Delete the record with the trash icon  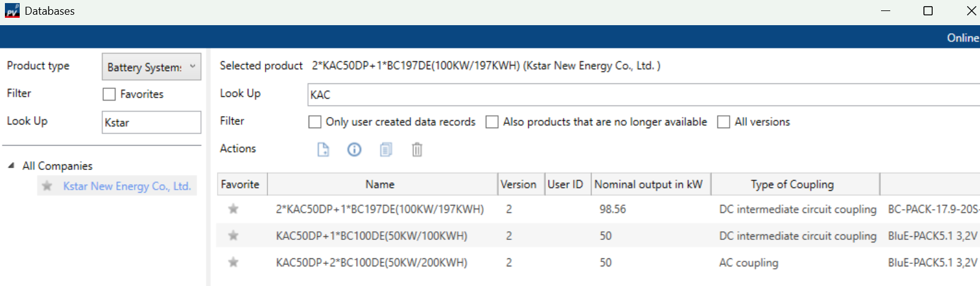(x=417, y=150)
